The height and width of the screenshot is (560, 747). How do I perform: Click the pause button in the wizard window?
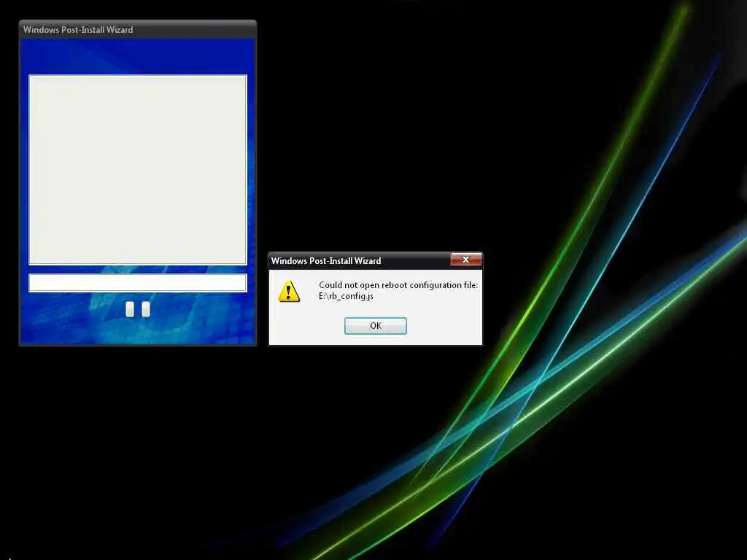coord(138,309)
